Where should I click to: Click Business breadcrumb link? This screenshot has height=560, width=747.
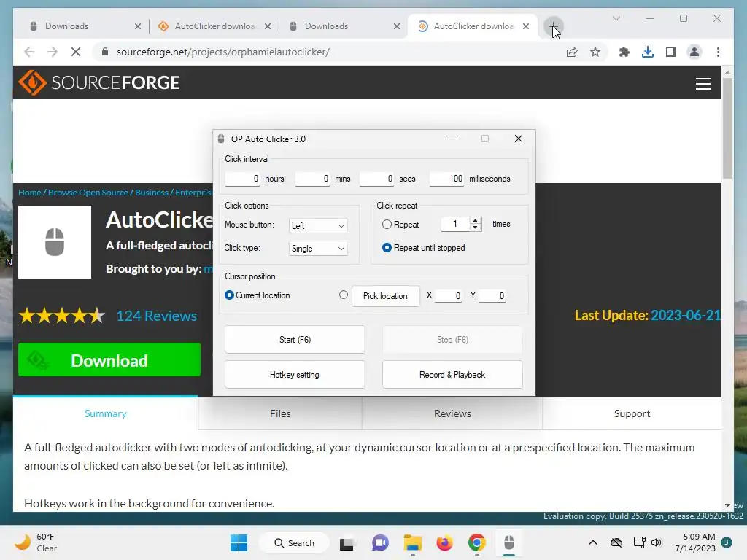coord(152,192)
